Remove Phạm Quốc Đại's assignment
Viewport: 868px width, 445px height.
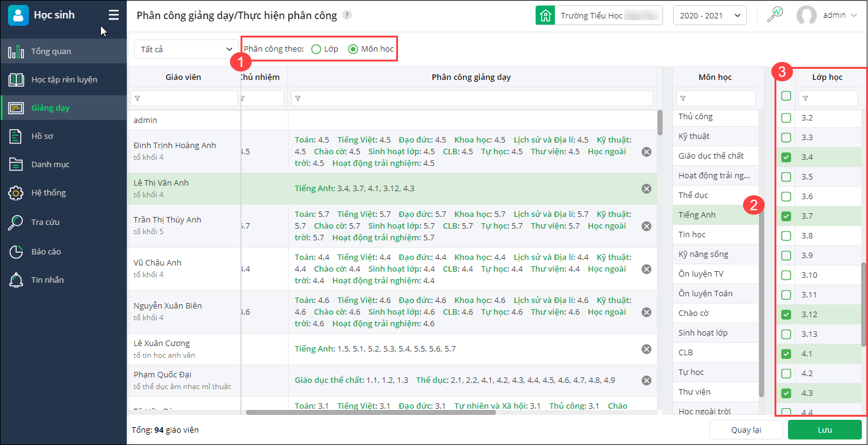coord(647,380)
